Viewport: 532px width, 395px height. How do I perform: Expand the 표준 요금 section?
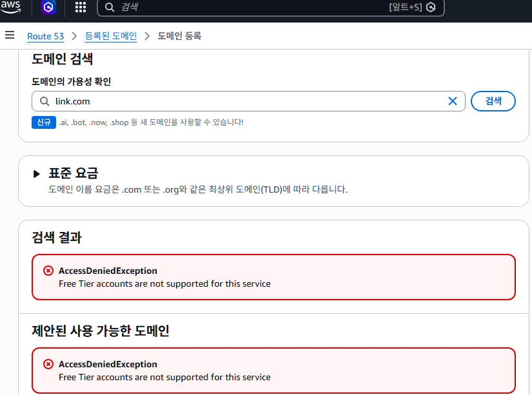(x=36, y=174)
